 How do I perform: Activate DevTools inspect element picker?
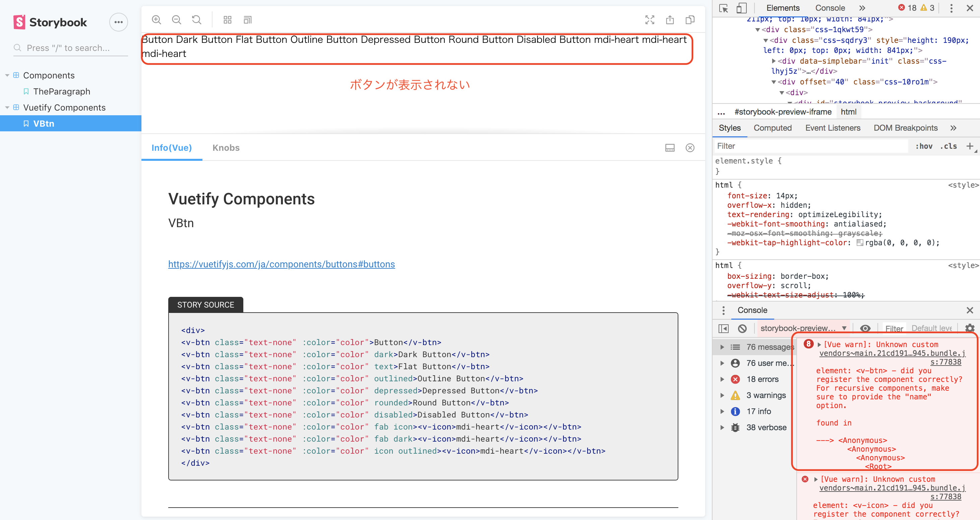pos(724,8)
